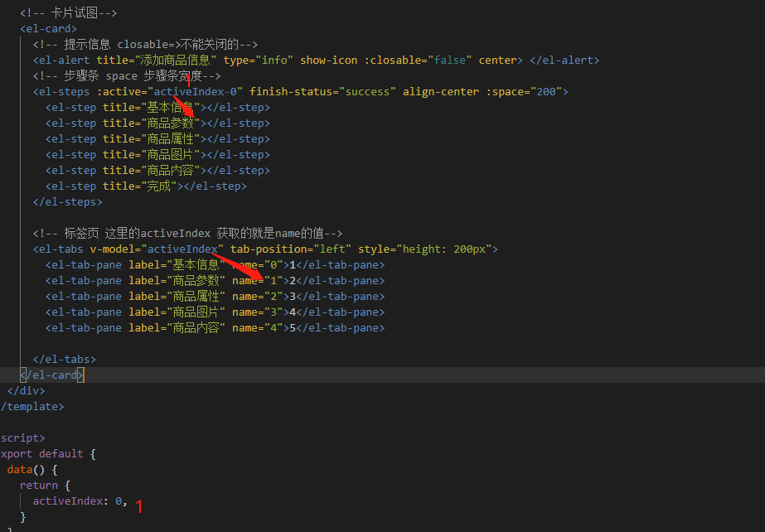Click the el-step line titled '商品图片'
Screen dimensions: 765x532
pos(157,155)
